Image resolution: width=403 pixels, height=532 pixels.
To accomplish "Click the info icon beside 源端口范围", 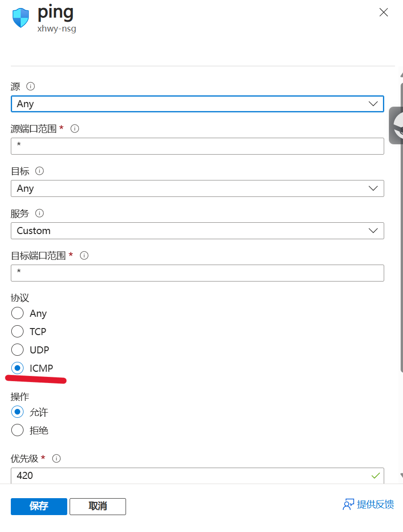I will 74,128.
